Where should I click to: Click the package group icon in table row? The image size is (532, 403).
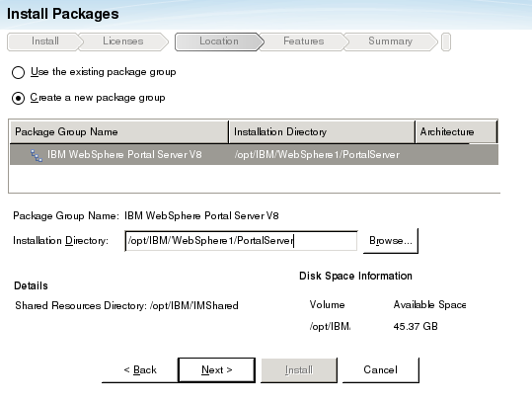coord(37,155)
